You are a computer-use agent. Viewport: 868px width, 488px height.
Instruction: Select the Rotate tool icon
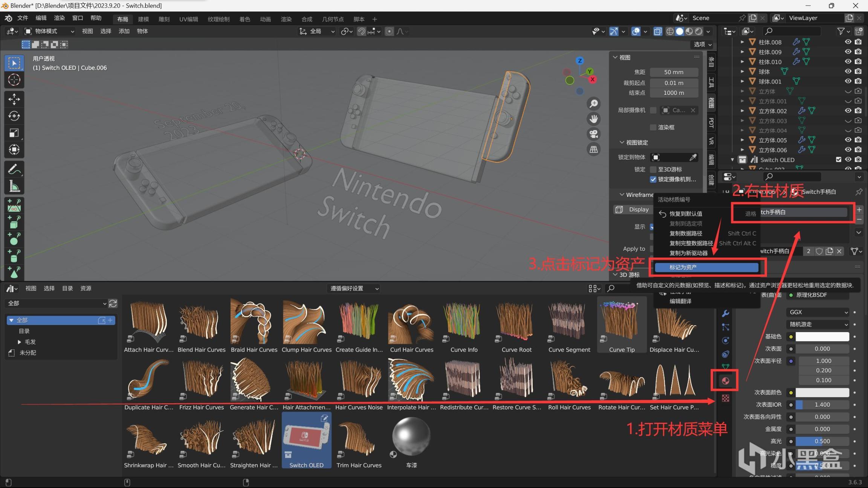coord(14,116)
